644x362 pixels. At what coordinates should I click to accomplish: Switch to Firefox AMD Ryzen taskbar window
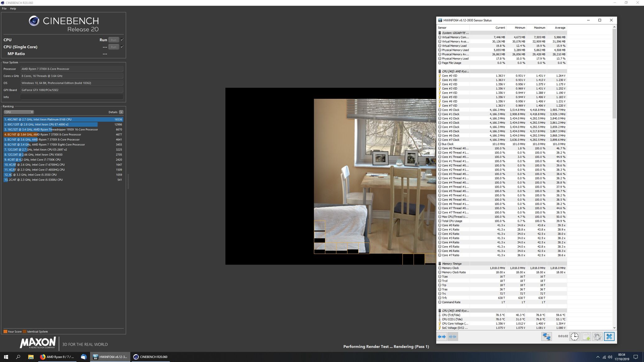(57, 357)
